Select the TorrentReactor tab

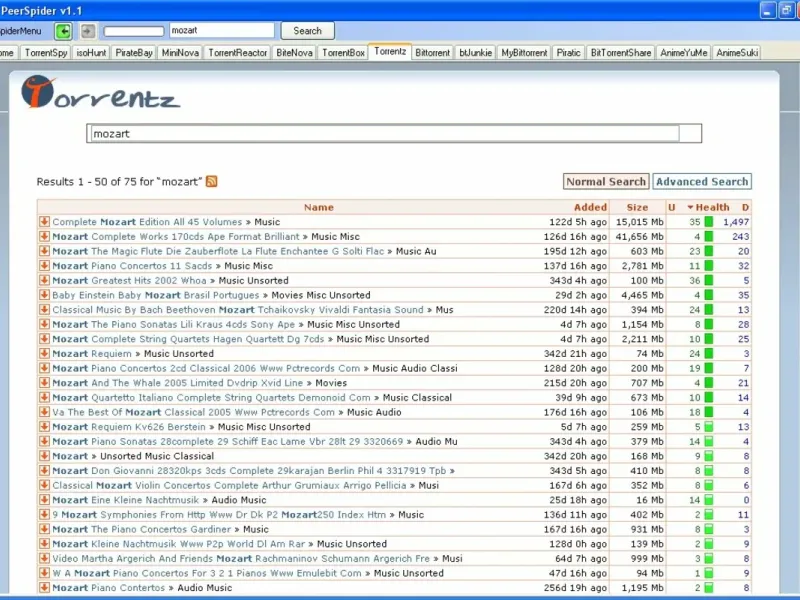tap(238, 53)
